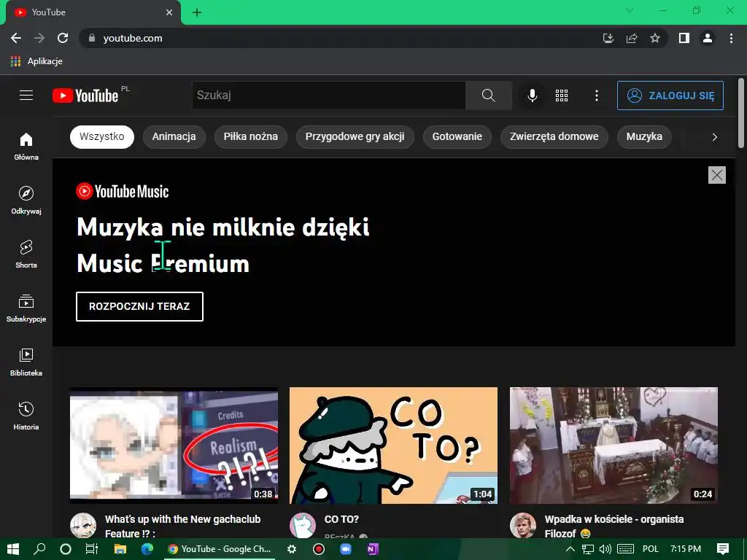747x560 pixels.
Task: Select the Gotowanie filter chip
Action: [x=457, y=136]
